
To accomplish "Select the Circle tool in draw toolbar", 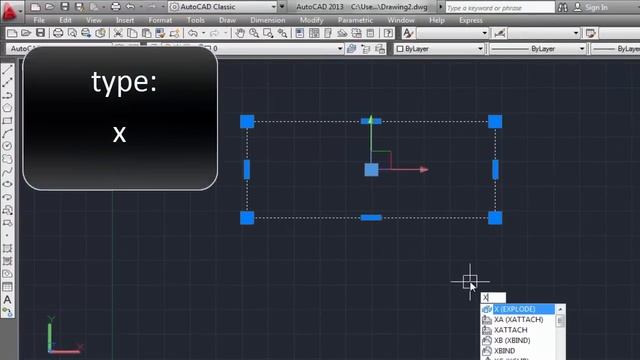I will (7, 146).
